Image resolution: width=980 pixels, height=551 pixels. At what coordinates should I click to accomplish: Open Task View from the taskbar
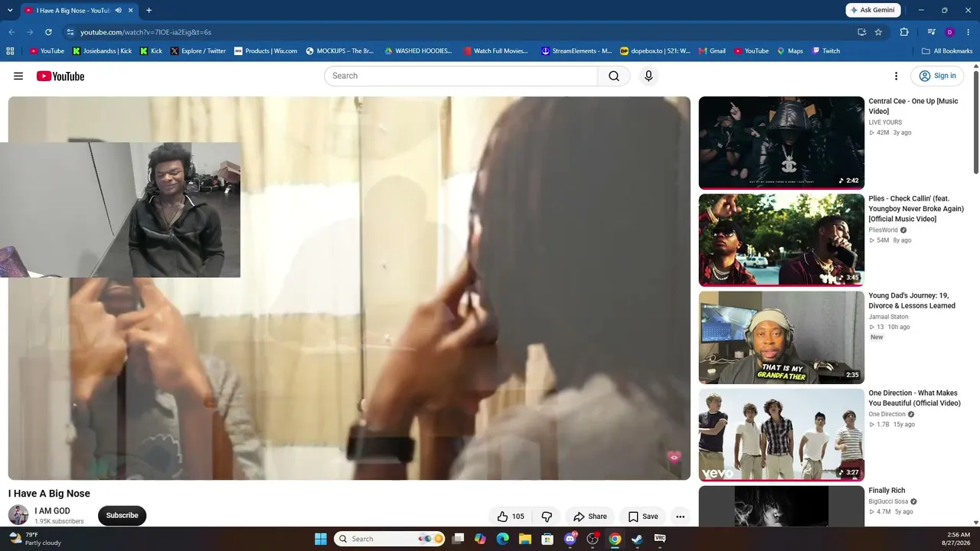[x=458, y=539]
